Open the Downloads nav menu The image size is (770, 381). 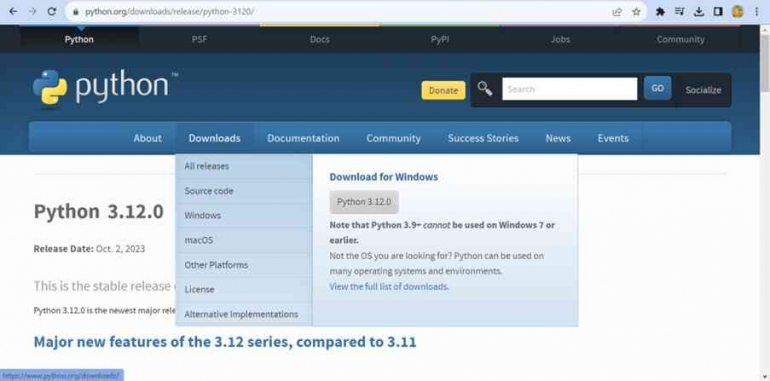coord(215,138)
